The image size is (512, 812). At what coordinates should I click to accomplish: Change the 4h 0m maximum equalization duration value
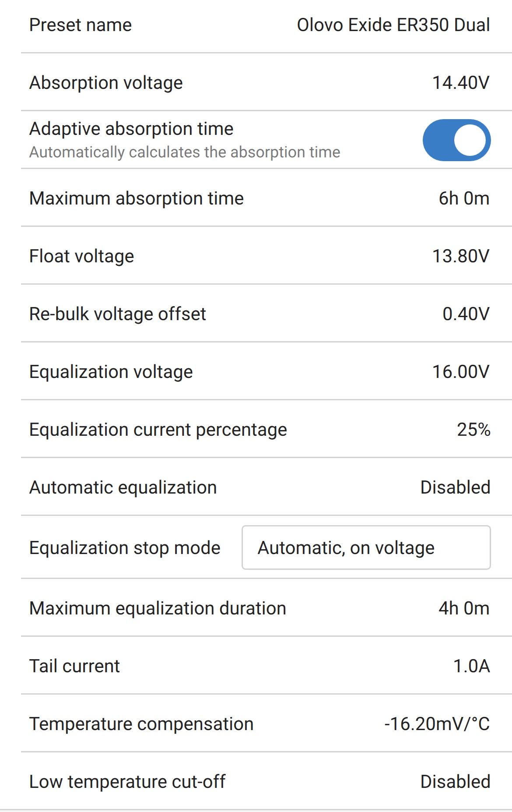(x=464, y=608)
